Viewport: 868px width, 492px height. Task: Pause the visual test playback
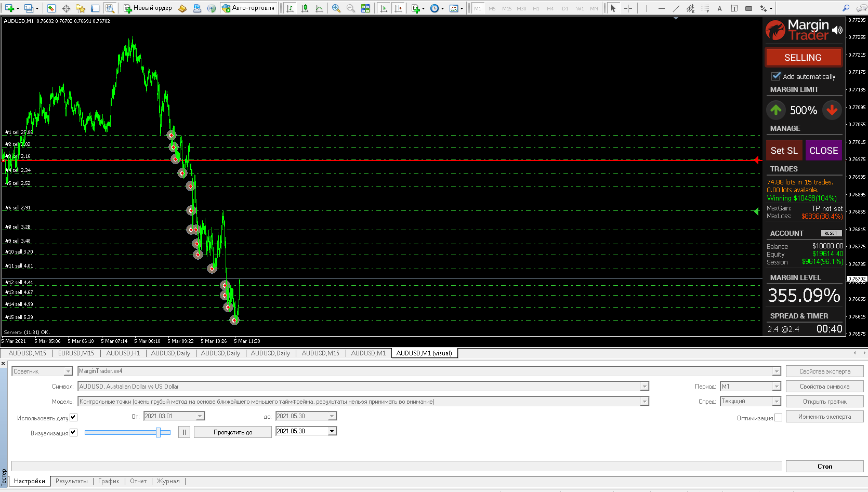point(184,432)
